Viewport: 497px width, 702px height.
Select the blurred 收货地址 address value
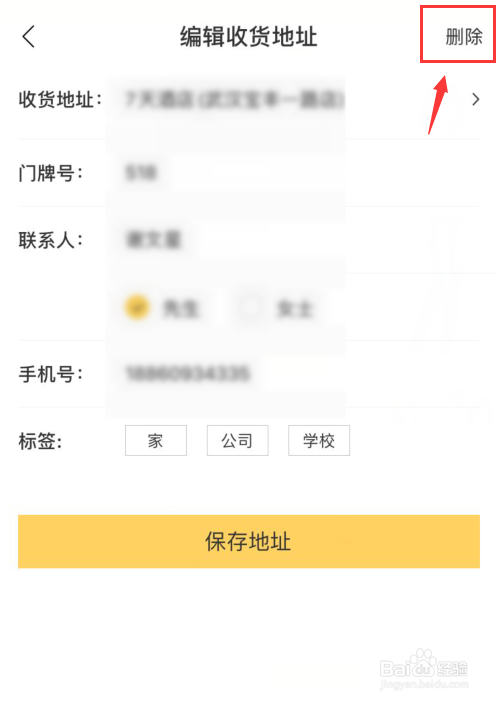[x=235, y=99]
